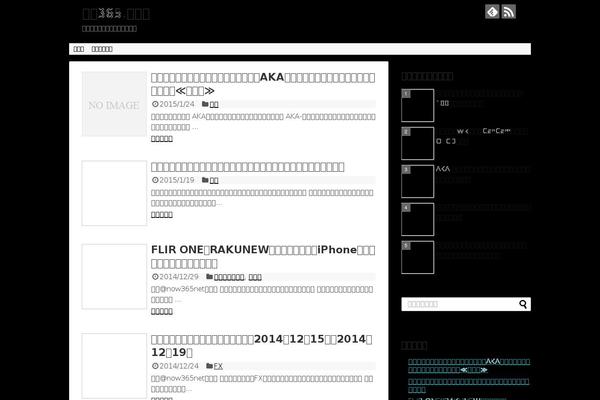Open the category link beside 2015/1/24

[214, 104]
